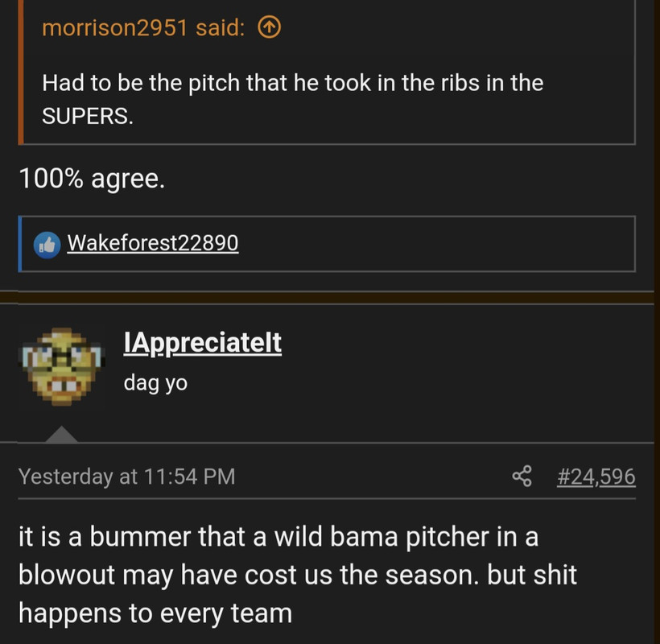Click the blue thumbs-up like icon
This screenshot has width=660, height=644.
tap(47, 245)
